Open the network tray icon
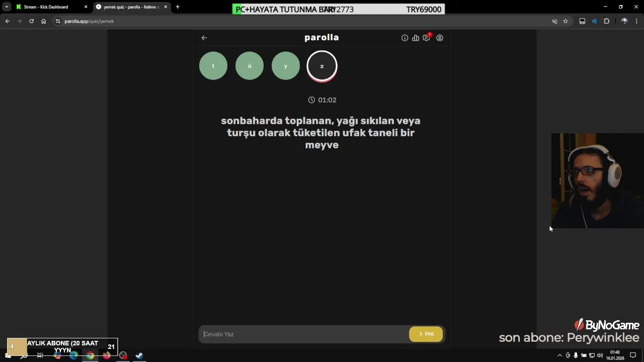This screenshot has height=362, width=644. click(592, 355)
